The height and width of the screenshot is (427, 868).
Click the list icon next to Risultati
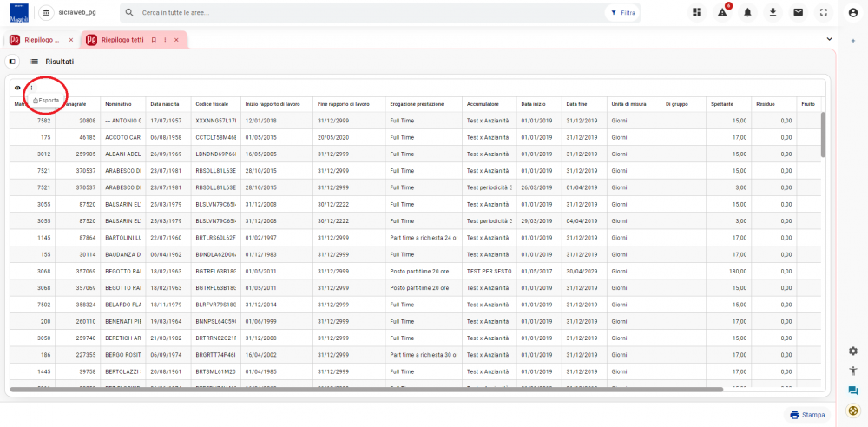(34, 62)
